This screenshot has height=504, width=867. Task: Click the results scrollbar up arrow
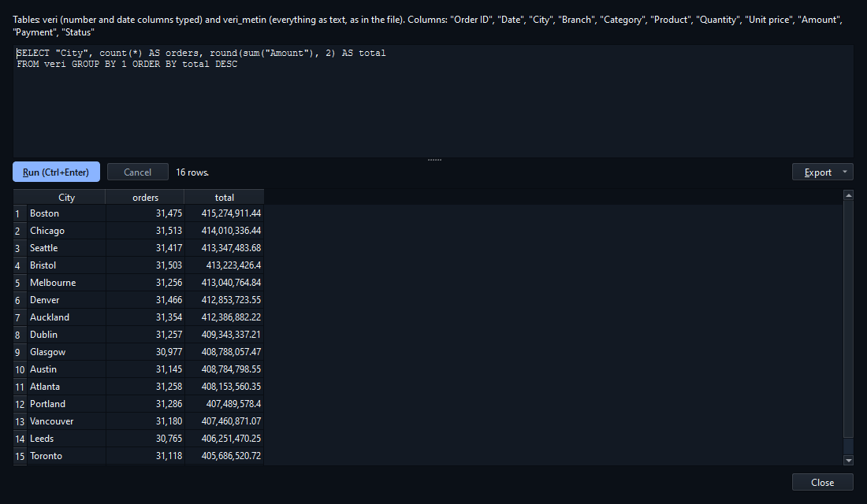pyautogui.click(x=848, y=195)
